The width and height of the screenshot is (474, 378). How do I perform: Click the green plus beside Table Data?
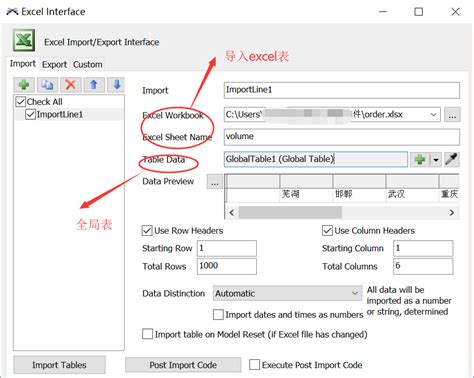420,159
